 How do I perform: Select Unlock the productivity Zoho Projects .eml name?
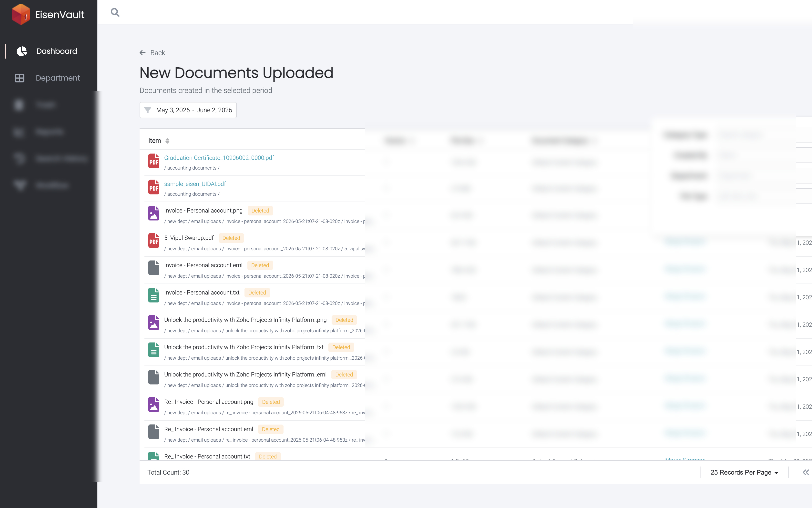[x=245, y=374]
